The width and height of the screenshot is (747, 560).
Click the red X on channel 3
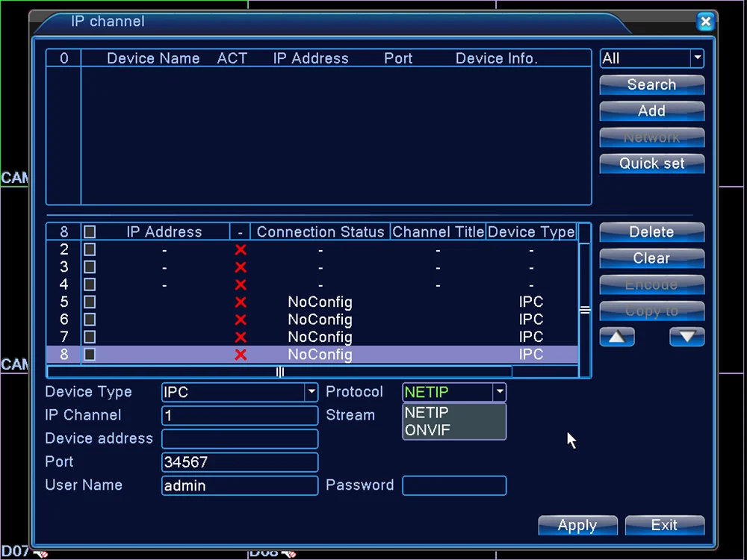tap(241, 267)
